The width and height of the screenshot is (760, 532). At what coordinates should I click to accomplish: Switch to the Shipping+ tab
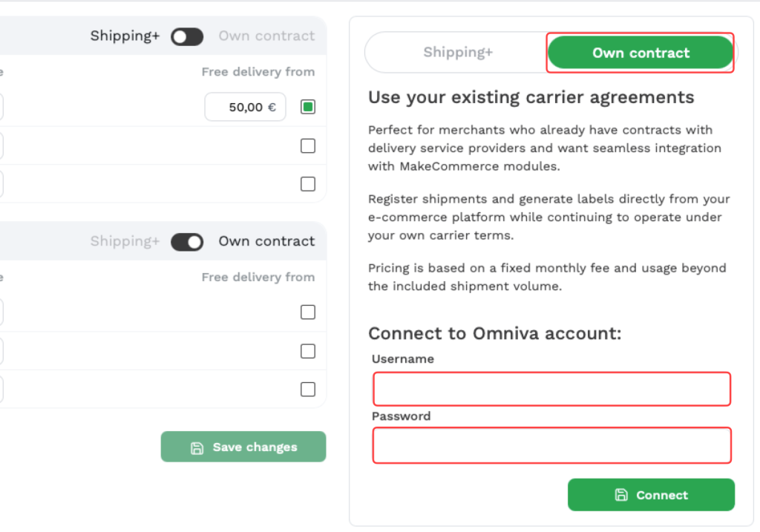tap(458, 53)
